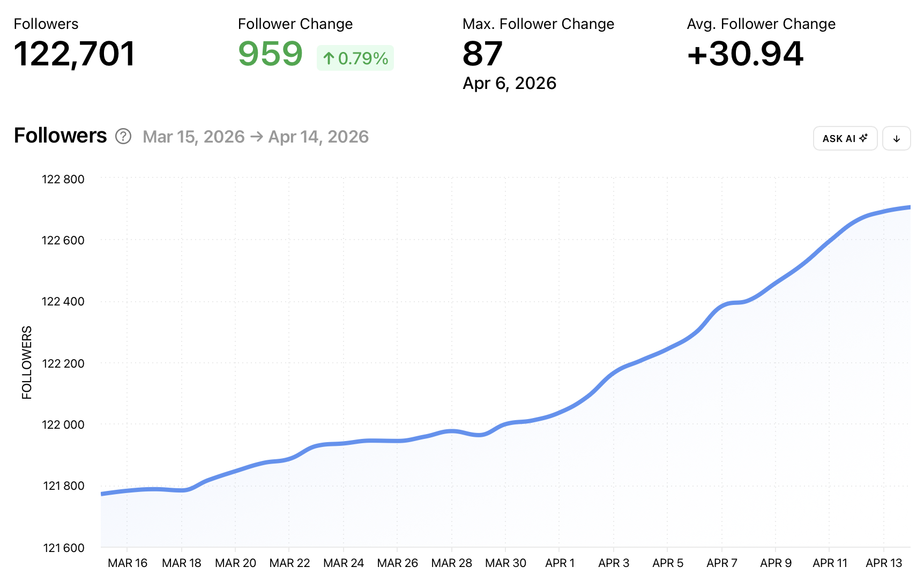This screenshot has height=582, width=924.
Task: Click the MAR 16 axis label on the chart
Action: pyautogui.click(x=128, y=563)
